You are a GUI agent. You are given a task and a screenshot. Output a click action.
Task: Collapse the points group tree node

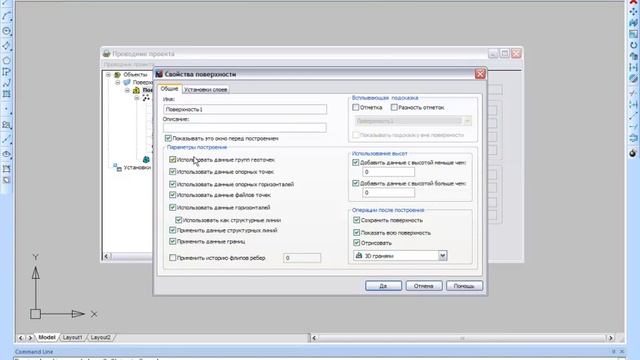tap(136, 98)
